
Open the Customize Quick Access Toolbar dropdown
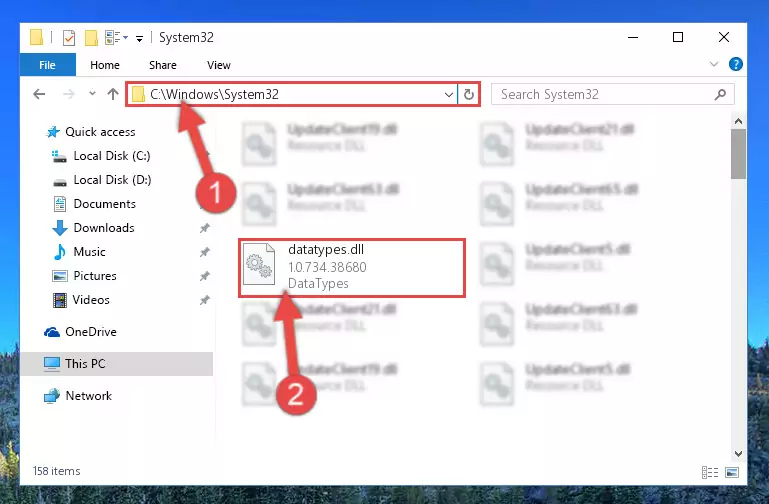(x=140, y=38)
